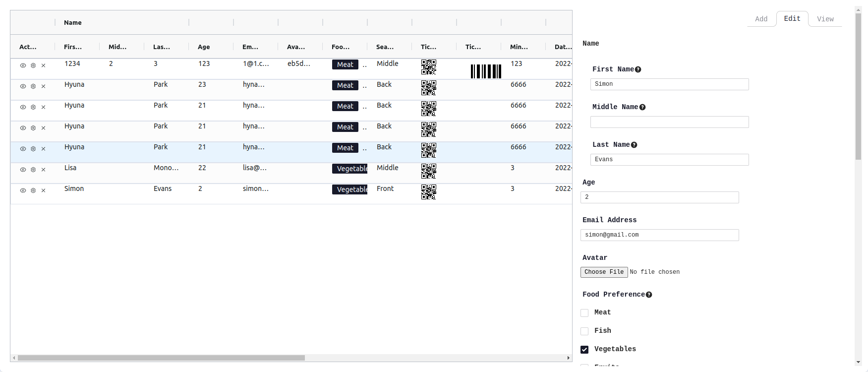Click the help icon next to First Name
Image resolution: width=868 pixels, height=372 pixels.
[x=638, y=69]
